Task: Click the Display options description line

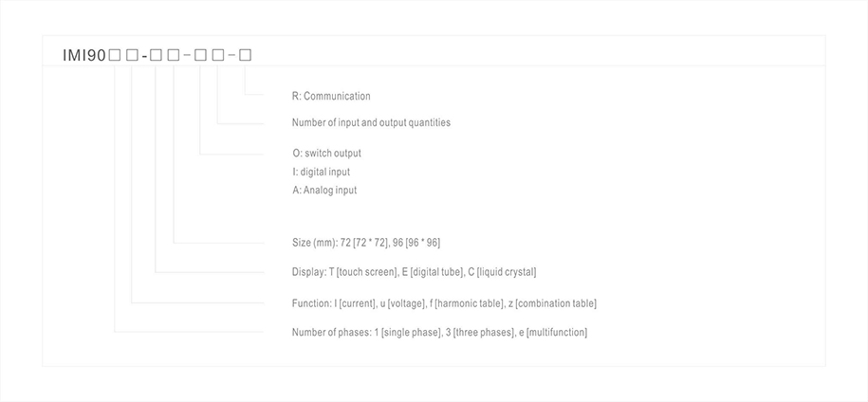Action: point(414,272)
